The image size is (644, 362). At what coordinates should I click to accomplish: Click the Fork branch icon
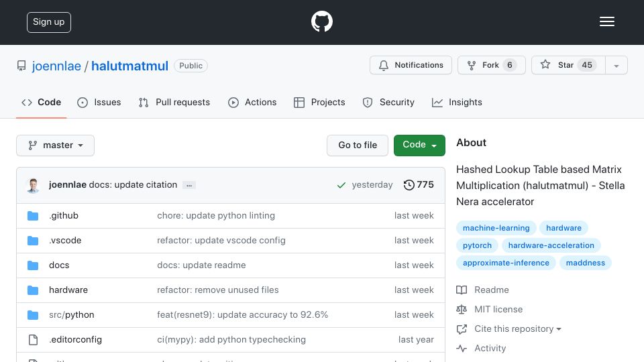coord(472,65)
